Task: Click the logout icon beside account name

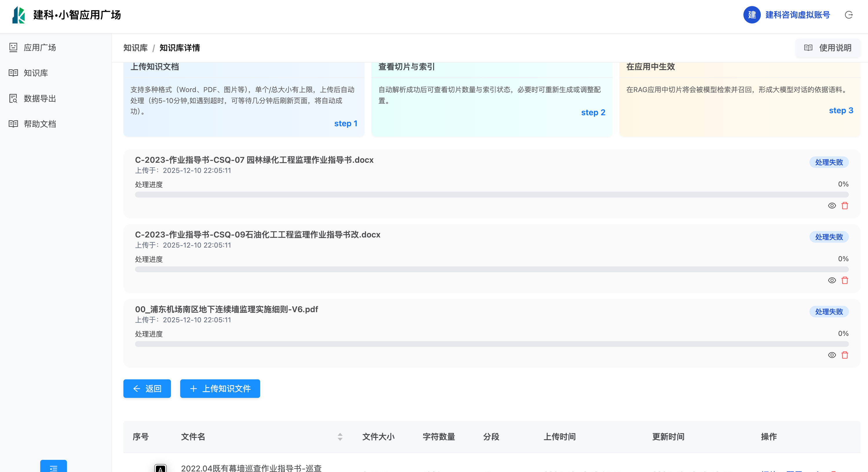Action: 849,15
